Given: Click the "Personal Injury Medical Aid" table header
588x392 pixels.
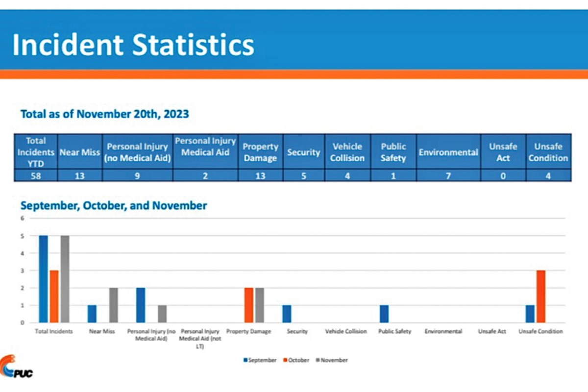Looking at the screenshot, I should tap(205, 152).
